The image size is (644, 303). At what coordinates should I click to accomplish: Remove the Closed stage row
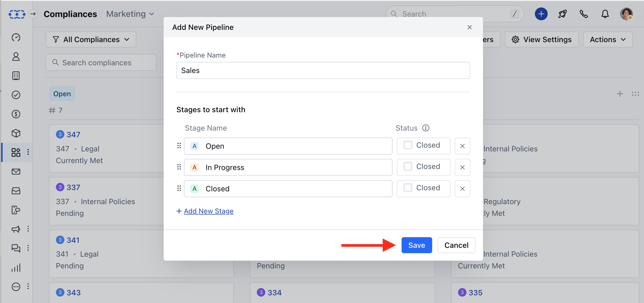pos(463,189)
